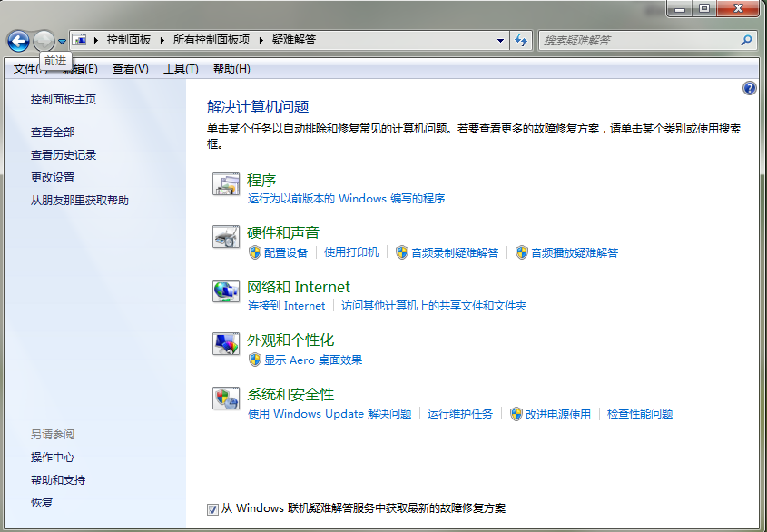Click shield icon beside 改进电源使用
The image size is (767, 532).
click(x=516, y=414)
